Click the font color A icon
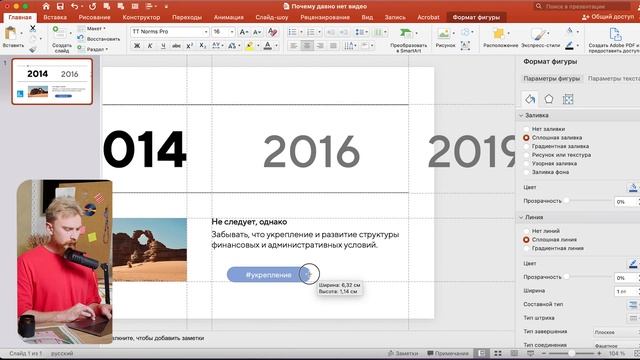This screenshot has height=360, width=640. pyautogui.click(x=268, y=46)
